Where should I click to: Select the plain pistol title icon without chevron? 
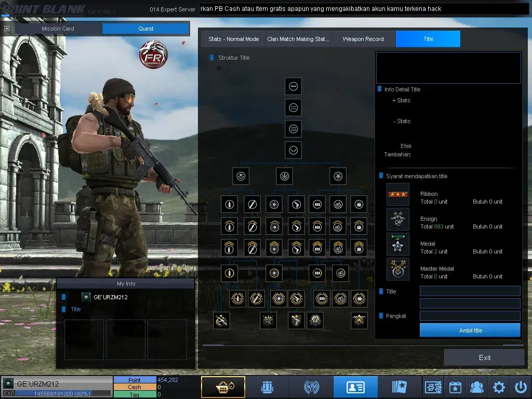(297, 204)
